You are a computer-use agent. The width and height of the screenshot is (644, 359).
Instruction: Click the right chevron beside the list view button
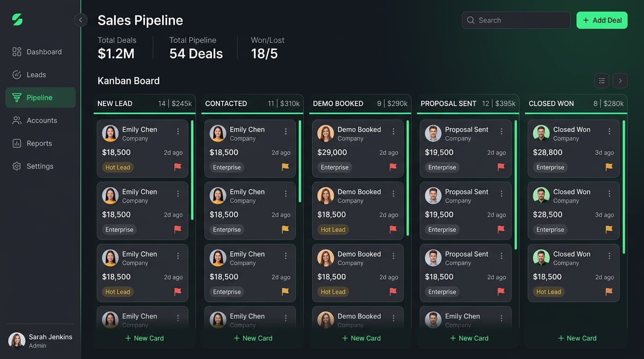point(620,80)
